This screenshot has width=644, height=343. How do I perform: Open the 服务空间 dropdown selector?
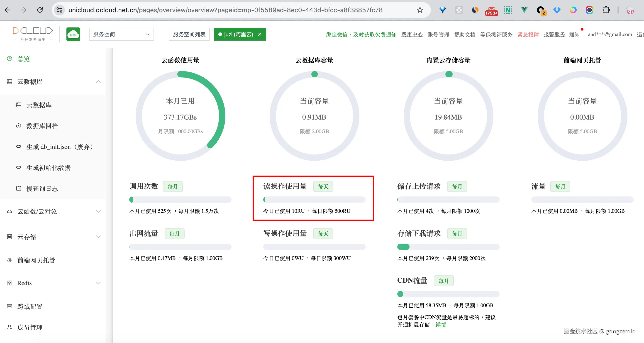(121, 34)
